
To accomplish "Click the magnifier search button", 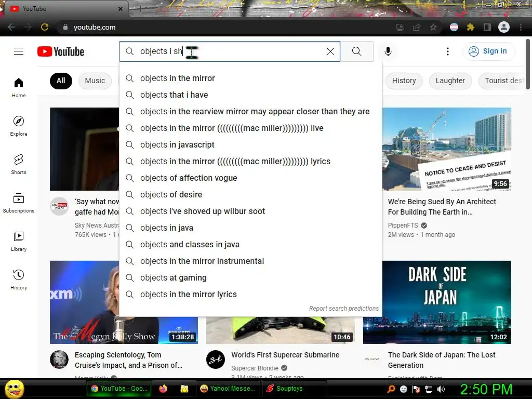I will (356, 51).
